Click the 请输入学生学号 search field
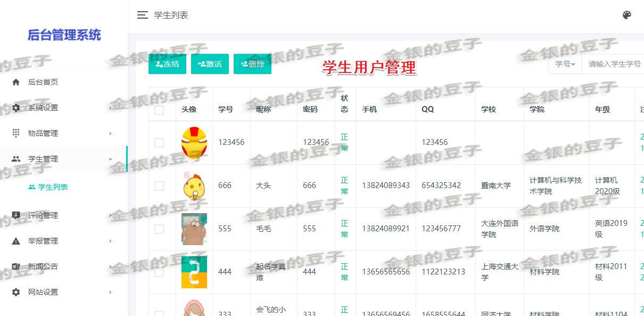Screen dimensions: 644x316 tap(613, 64)
